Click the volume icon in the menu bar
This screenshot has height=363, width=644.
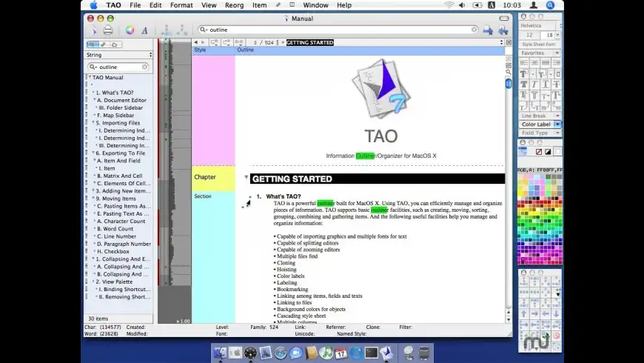pyautogui.click(x=462, y=5)
